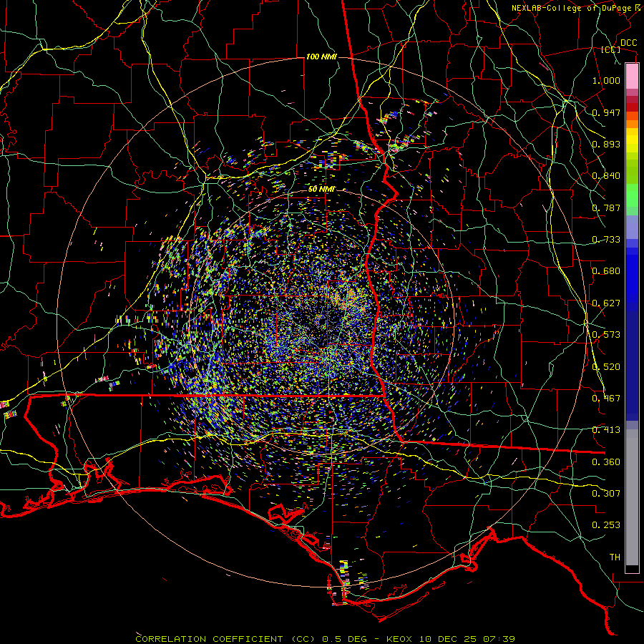Click the [CC] unit label

click(x=610, y=49)
